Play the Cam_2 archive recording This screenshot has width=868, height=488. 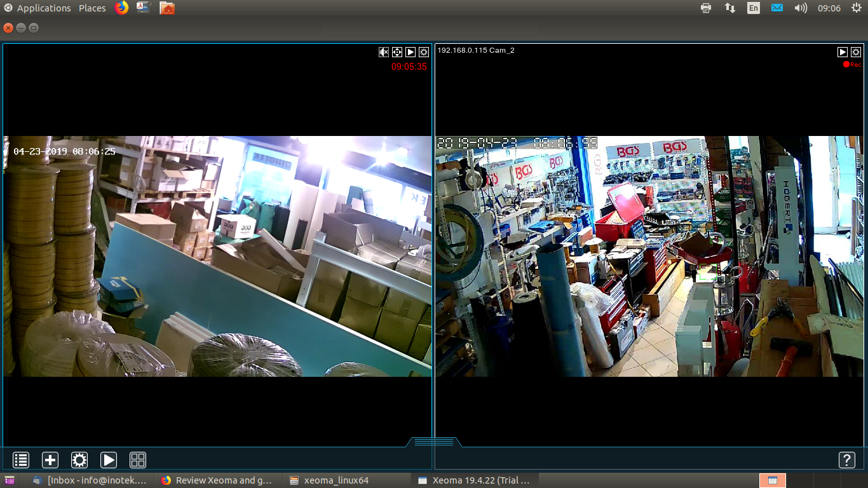843,52
